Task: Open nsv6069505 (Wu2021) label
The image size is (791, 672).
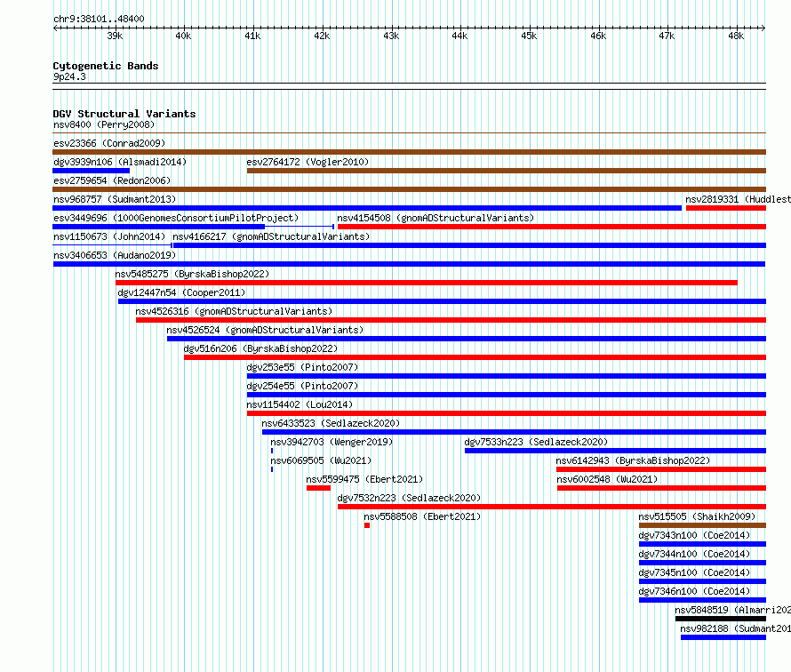Action: pos(321,460)
